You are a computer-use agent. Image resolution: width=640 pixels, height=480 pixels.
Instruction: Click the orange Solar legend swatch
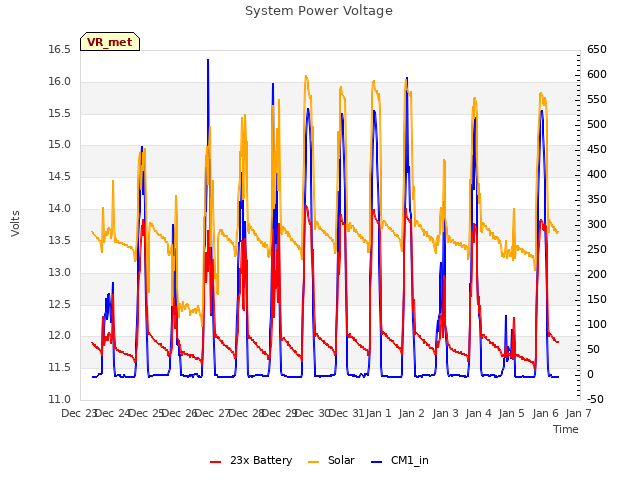(313, 462)
